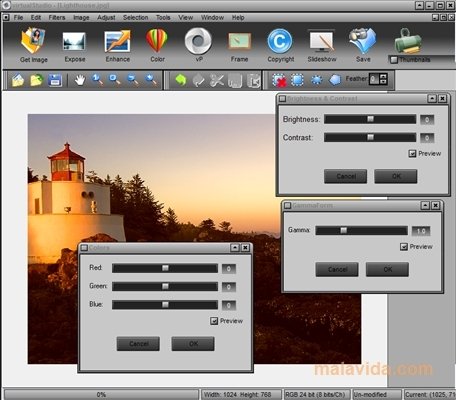This screenshot has height=400, width=456.
Task: Click the Feather value input field
Action: (x=374, y=79)
